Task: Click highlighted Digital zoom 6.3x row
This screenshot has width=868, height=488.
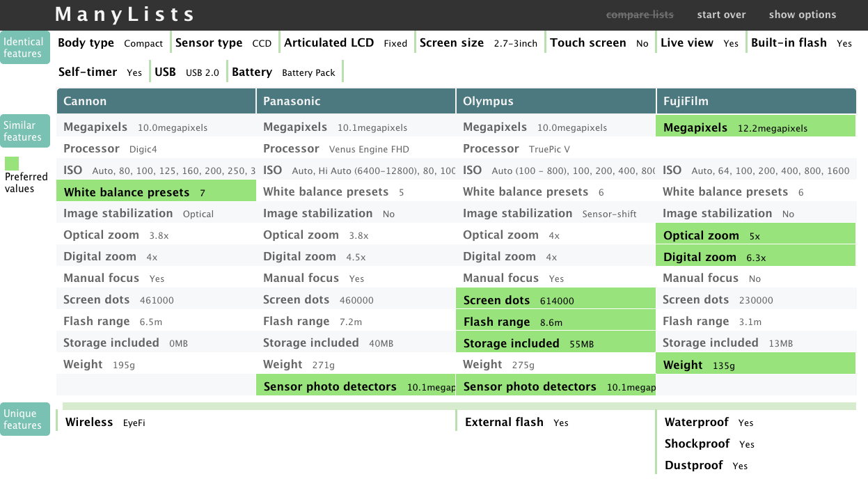Action: [x=756, y=257]
